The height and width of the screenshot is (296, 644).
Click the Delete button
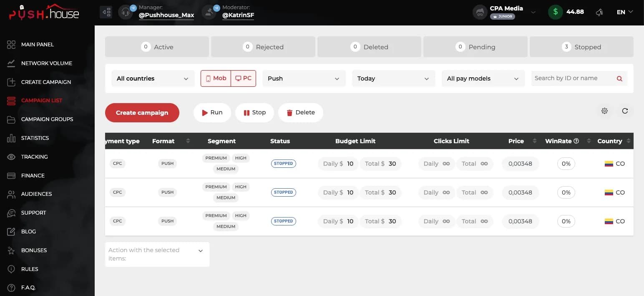301,113
